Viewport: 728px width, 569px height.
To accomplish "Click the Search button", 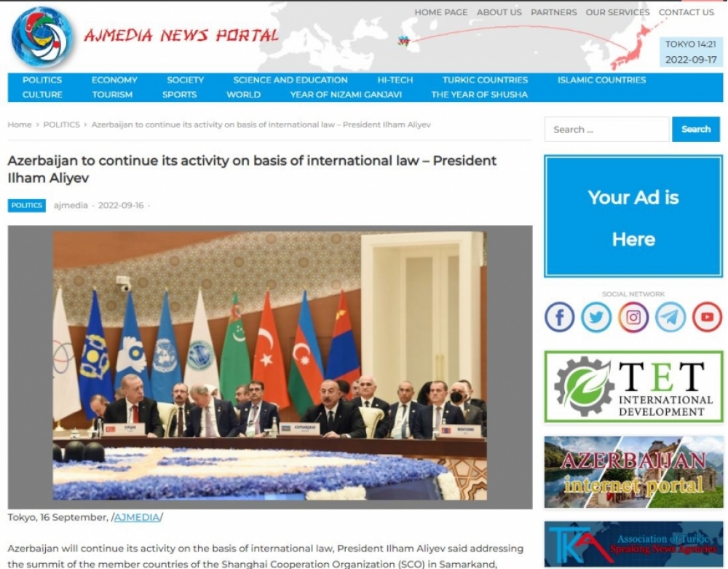I will pyautogui.click(x=695, y=129).
